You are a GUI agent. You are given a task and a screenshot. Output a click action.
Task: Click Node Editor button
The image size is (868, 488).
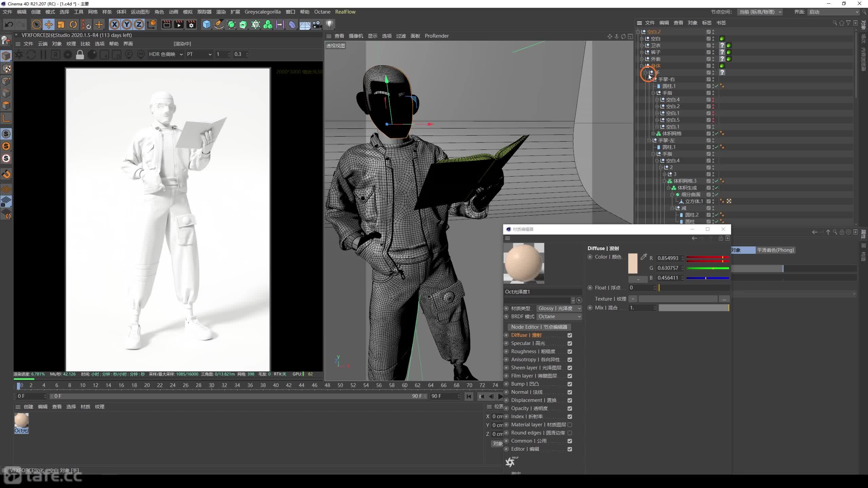tap(539, 327)
